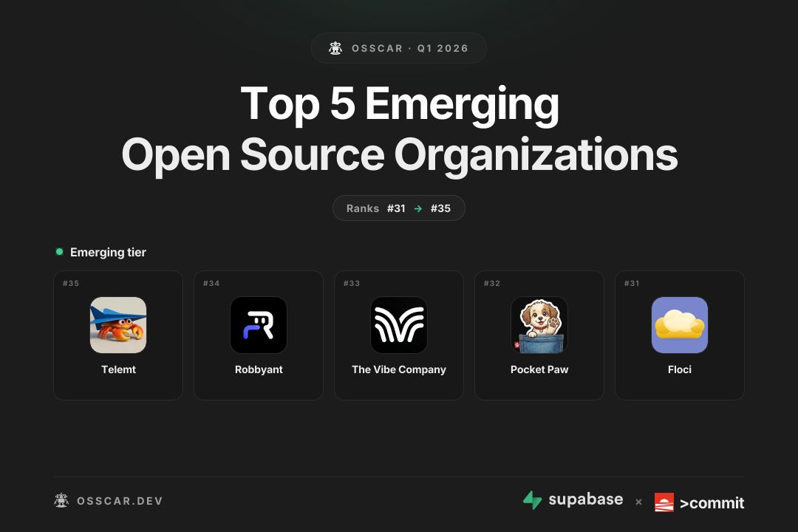Viewport: 798px width, 532px height.
Task: Click the #34 rank label on Robbyant card
Action: pos(211,283)
